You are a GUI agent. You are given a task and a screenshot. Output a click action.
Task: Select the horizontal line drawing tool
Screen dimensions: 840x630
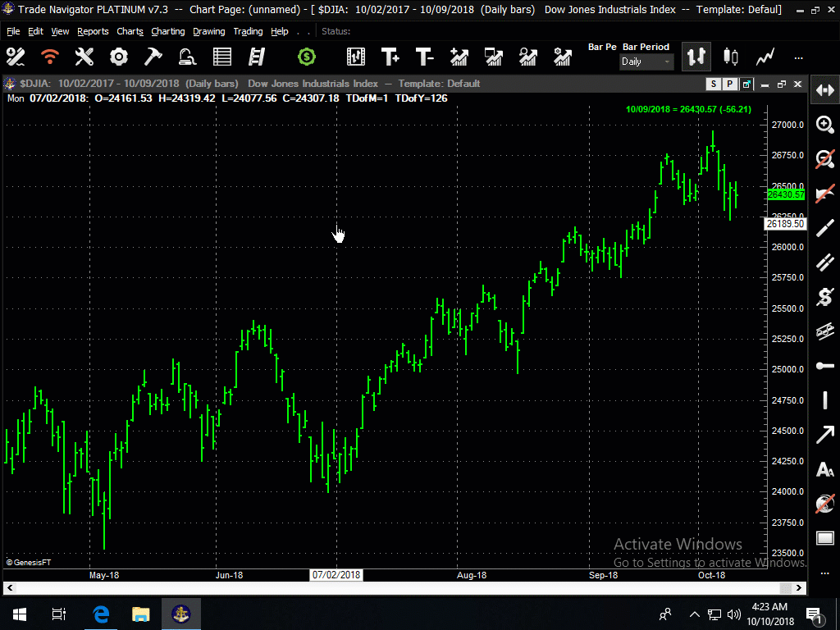pos(825,365)
